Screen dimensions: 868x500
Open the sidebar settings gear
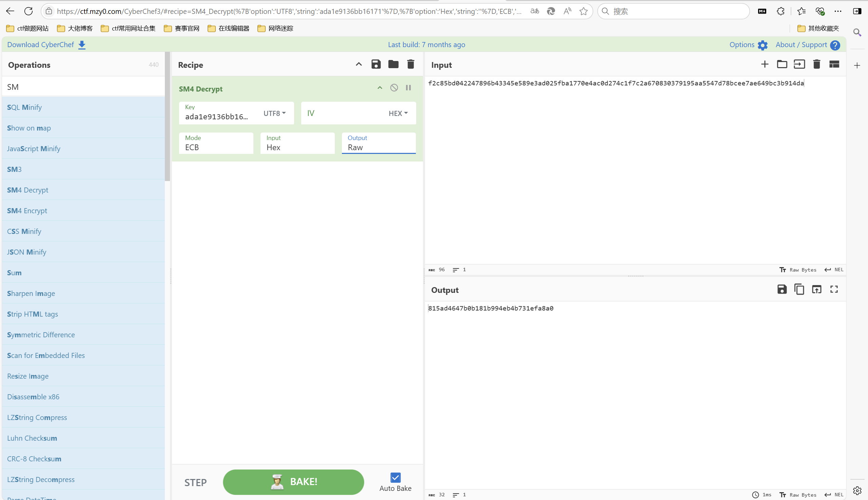(857, 491)
